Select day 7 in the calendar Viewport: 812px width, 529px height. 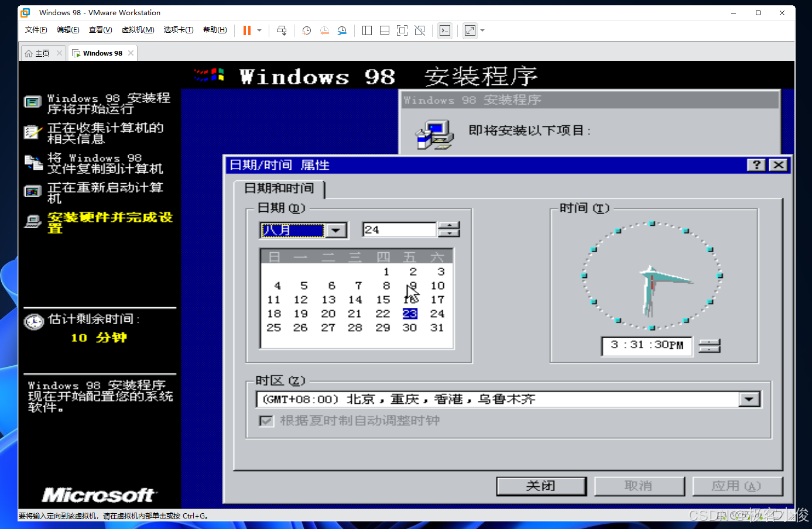click(x=358, y=286)
